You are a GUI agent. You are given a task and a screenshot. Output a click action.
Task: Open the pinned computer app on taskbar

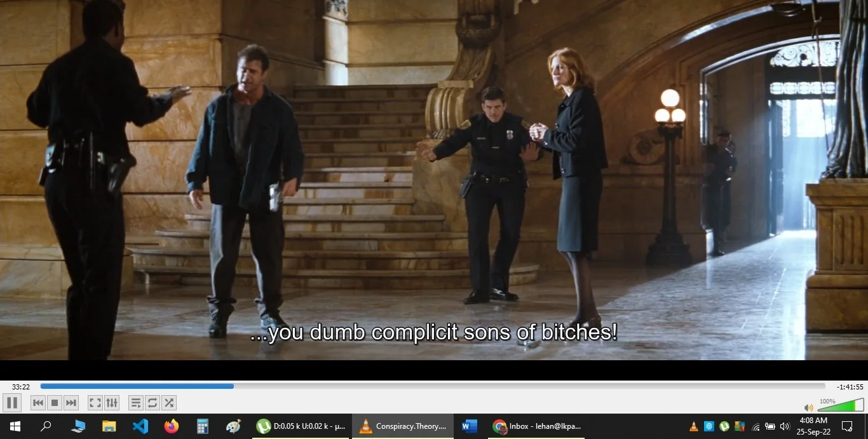(78, 426)
